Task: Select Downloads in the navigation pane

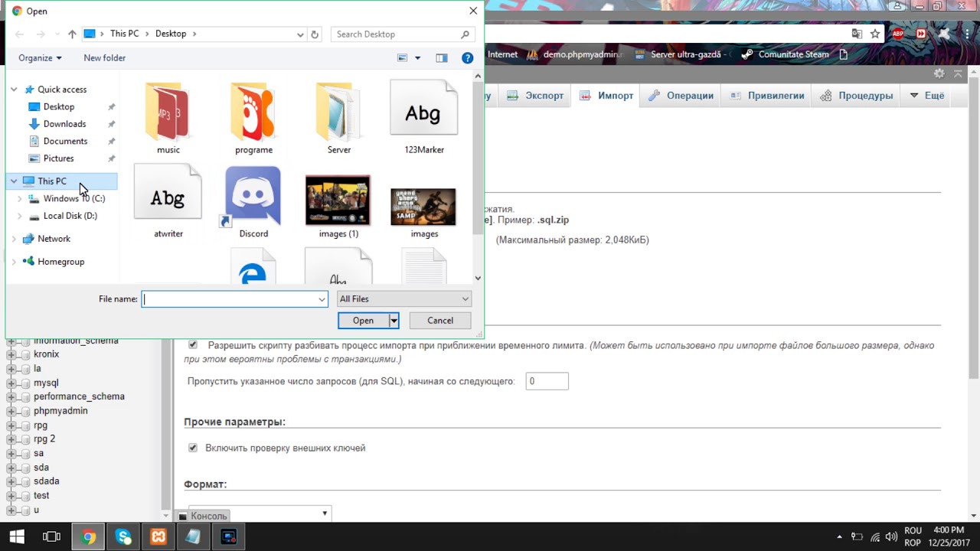Action: pyautogui.click(x=64, y=124)
